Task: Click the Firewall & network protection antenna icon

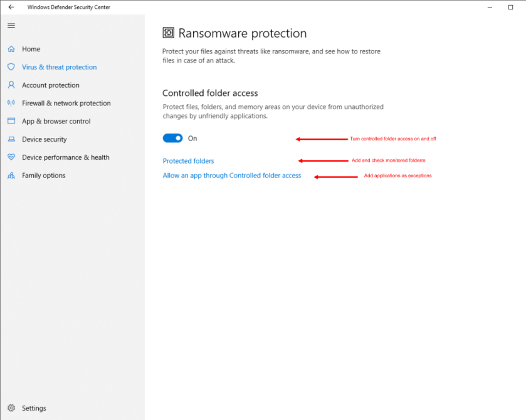Action: [x=11, y=103]
